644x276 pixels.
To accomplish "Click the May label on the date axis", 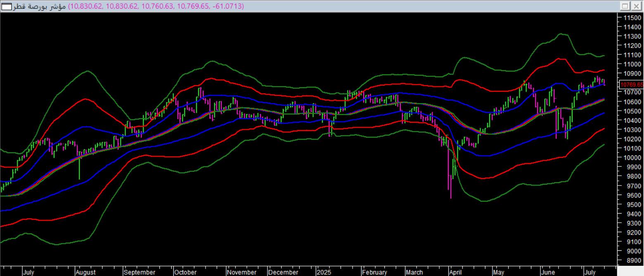I will [499, 272].
